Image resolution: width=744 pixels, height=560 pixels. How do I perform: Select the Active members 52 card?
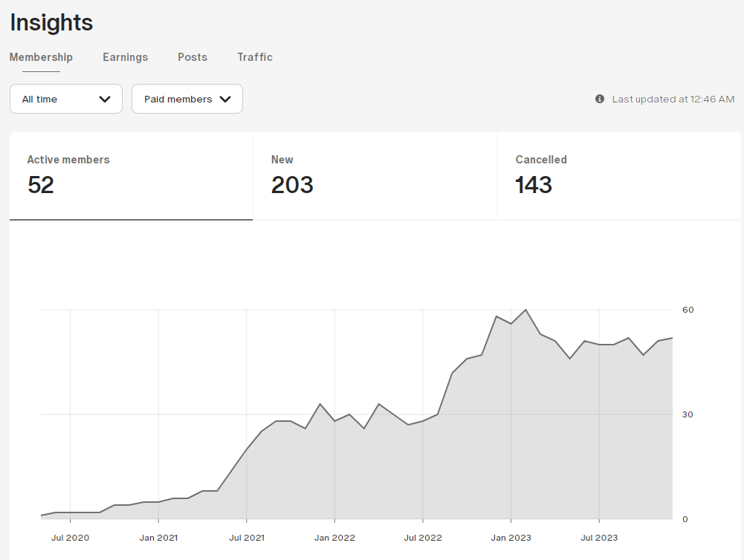132,176
